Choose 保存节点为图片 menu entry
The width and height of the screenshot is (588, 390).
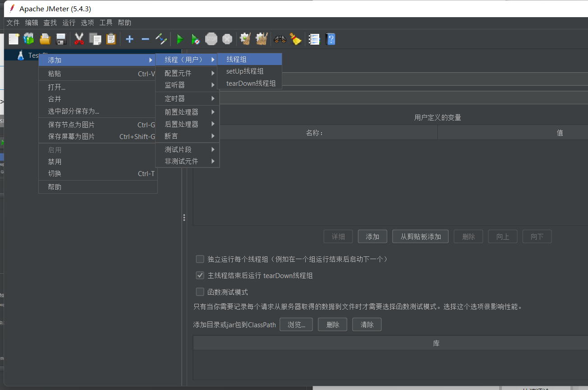(98, 125)
